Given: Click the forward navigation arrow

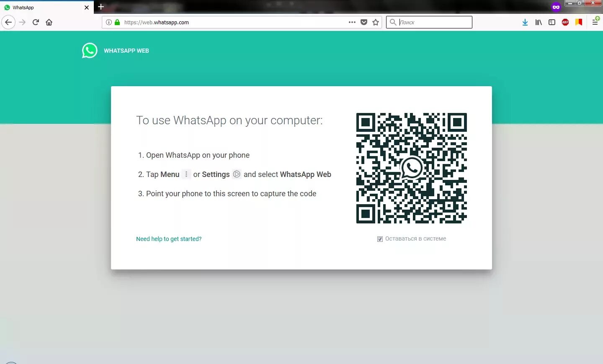Looking at the screenshot, I should coord(23,22).
